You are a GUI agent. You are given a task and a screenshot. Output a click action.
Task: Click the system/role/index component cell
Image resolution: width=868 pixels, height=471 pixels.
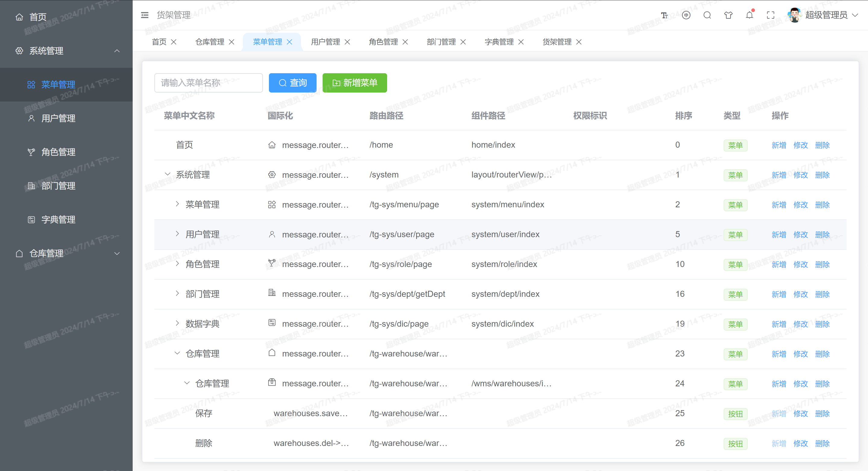504,264
